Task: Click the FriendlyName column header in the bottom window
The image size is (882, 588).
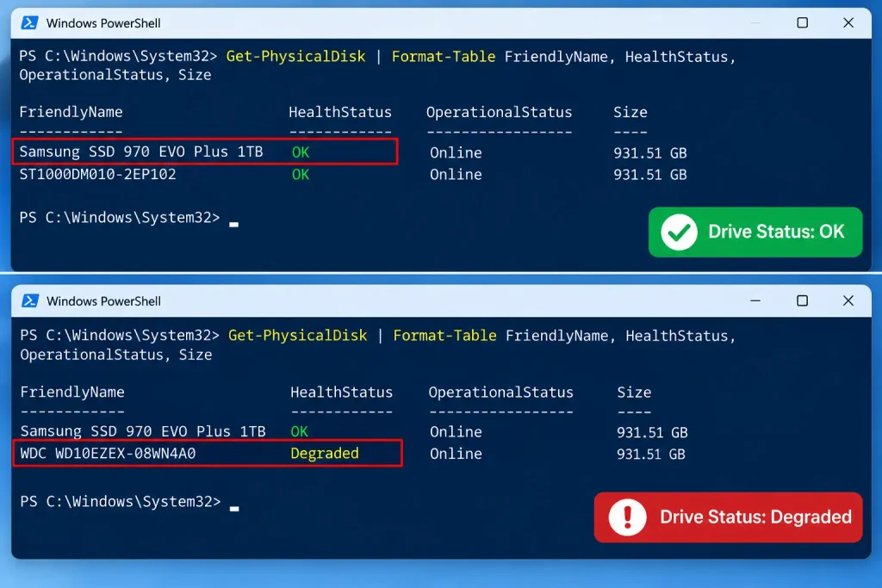Action: coord(72,392)
